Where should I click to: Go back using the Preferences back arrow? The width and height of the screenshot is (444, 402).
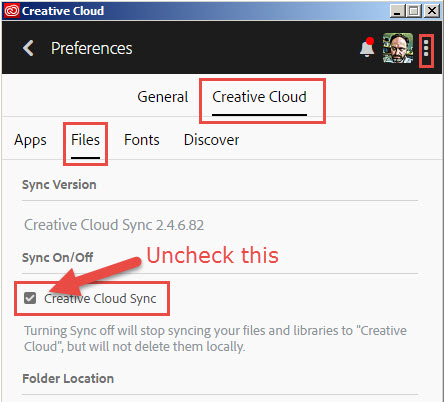(x=28, y=48)
